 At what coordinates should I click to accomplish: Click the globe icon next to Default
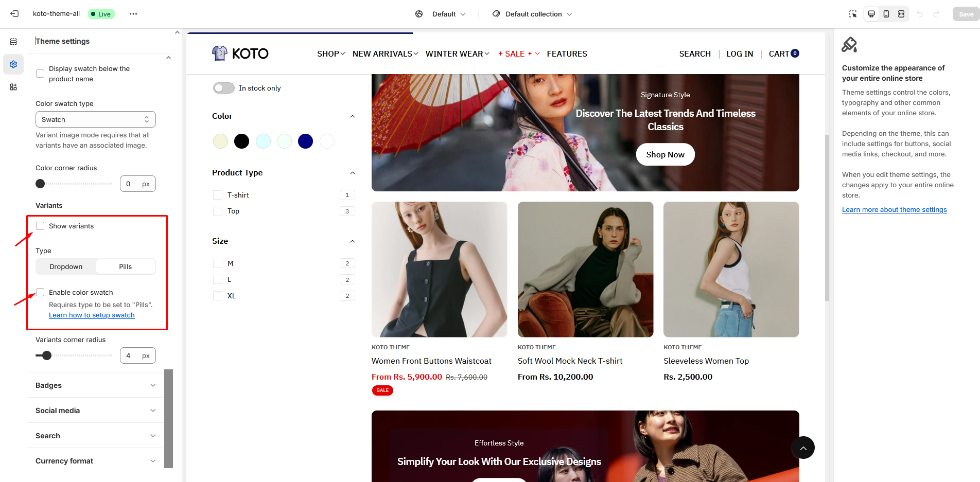click(x=419, y=14)
